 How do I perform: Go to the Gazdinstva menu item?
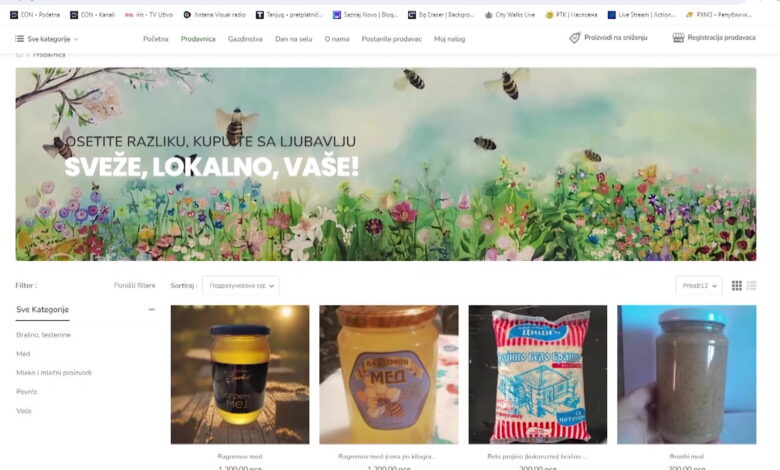[x=245, y=39]
